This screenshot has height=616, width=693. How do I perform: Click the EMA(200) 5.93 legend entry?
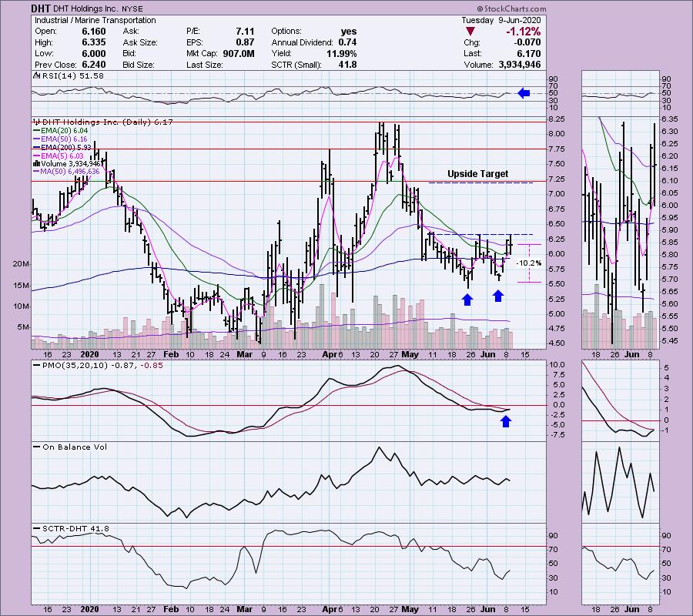[x=66, y=148]
